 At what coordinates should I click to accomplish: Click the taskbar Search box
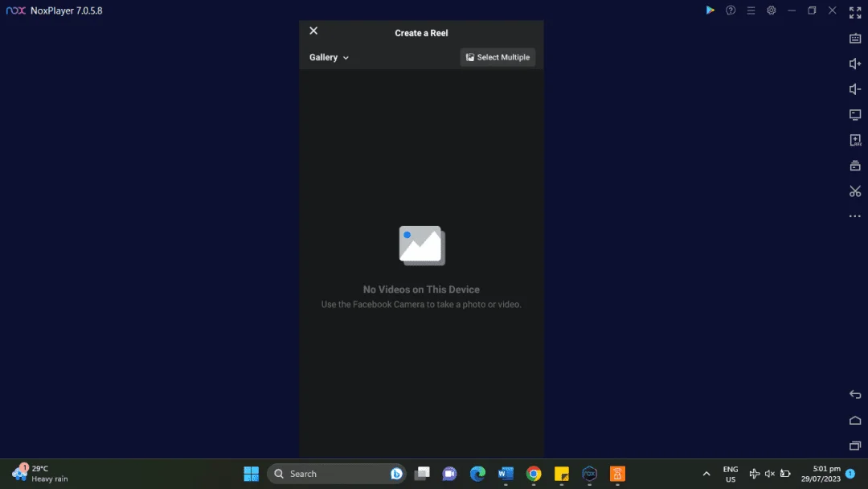pyautogui.click(x=336, y=474)
